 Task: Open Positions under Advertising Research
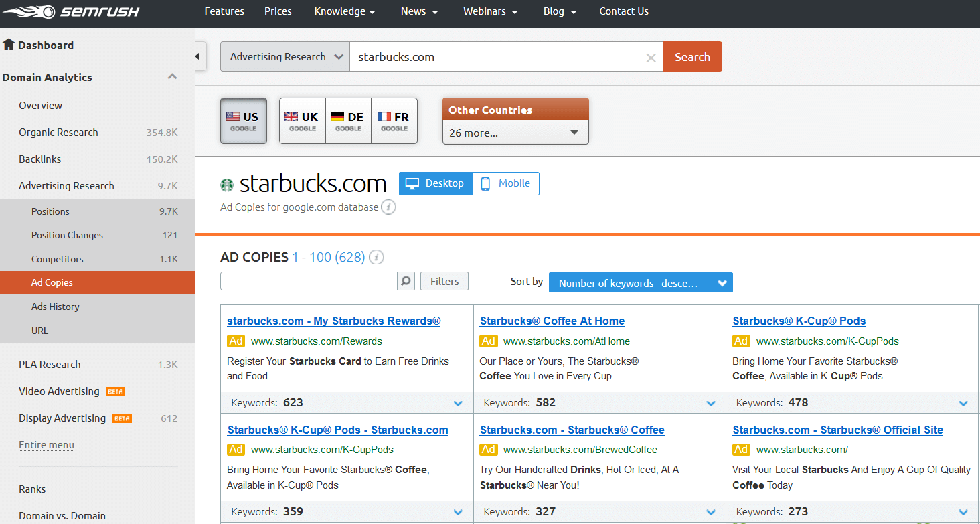50,211
